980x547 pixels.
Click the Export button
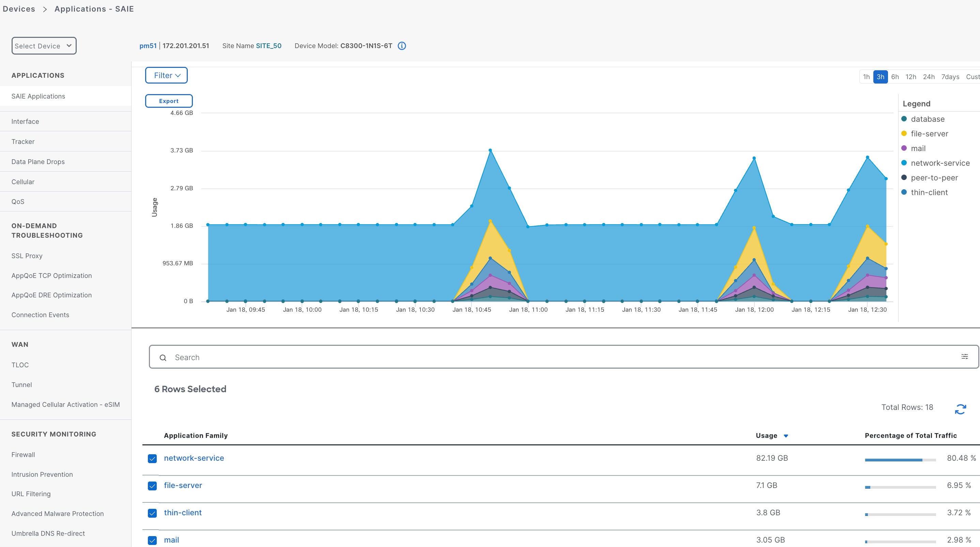169,101
